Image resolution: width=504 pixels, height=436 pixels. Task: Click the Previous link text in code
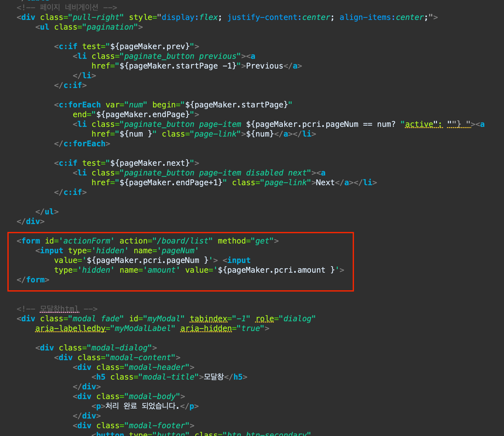264,66
